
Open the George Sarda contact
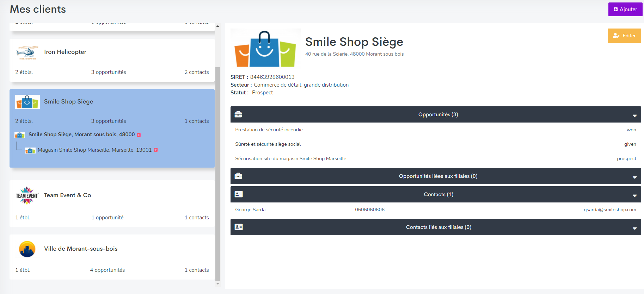(x=250, y=209)
